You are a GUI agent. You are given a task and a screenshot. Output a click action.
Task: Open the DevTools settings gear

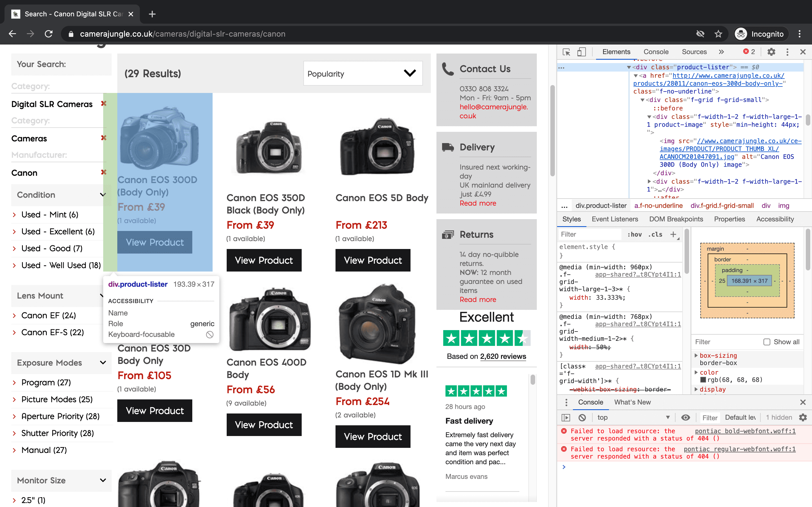[771, 52]
